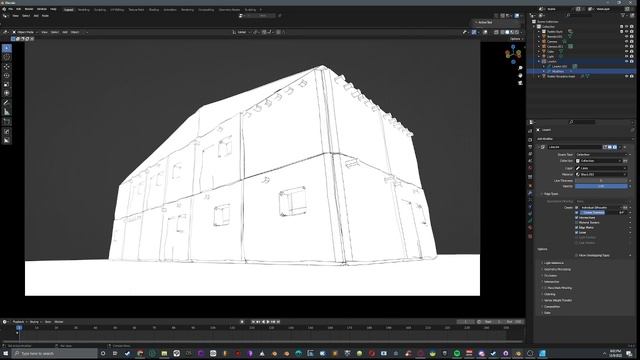Image resolution: width=640 pixels, height=360 pixels.
Task: Select the Add Cube tool
Action: pyautogui.click(x=7, y=122)
